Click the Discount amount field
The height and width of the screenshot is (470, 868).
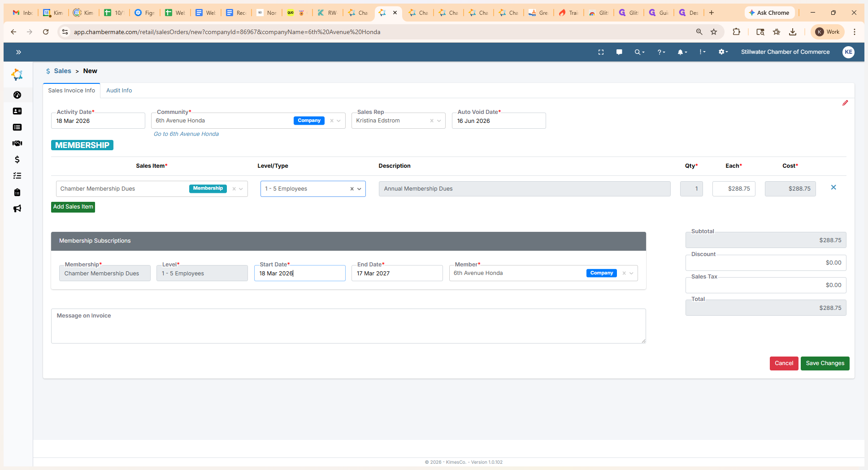(765, 263)
